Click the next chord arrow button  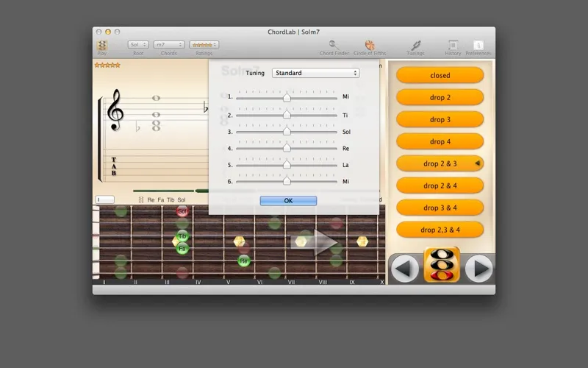(479, 269)
